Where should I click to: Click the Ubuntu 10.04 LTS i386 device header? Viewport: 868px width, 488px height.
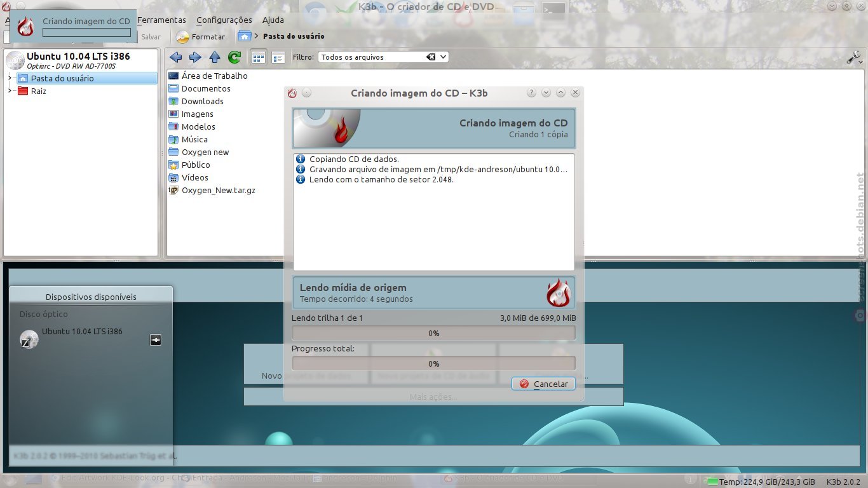78,56
